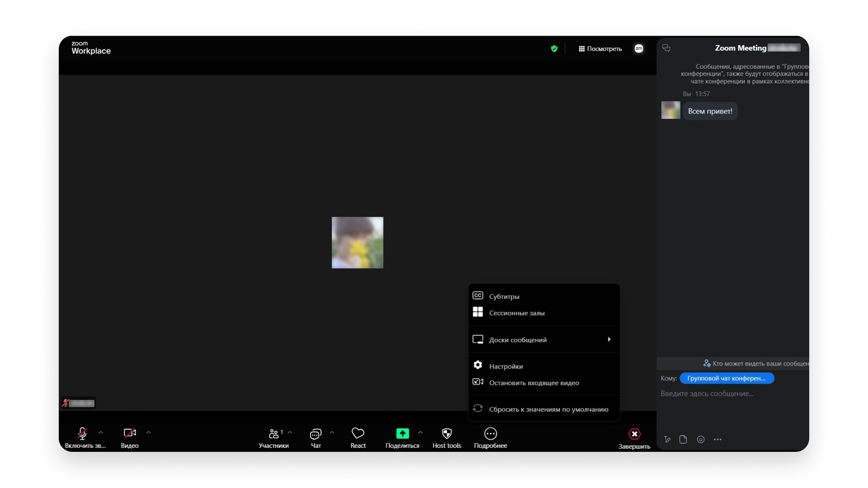Expand video options arrow next to Видео
This screenshot has height=488, width=868.
pos(148,433)
